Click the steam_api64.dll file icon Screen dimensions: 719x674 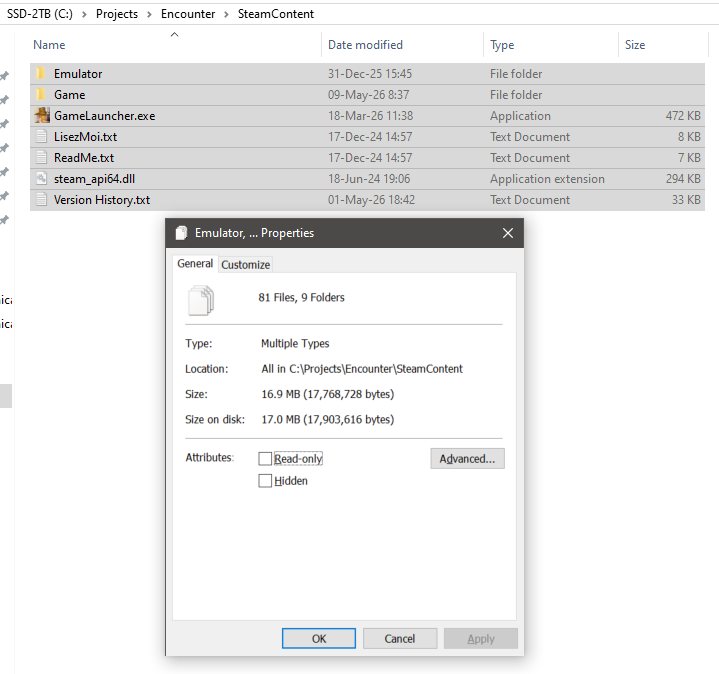41,179
